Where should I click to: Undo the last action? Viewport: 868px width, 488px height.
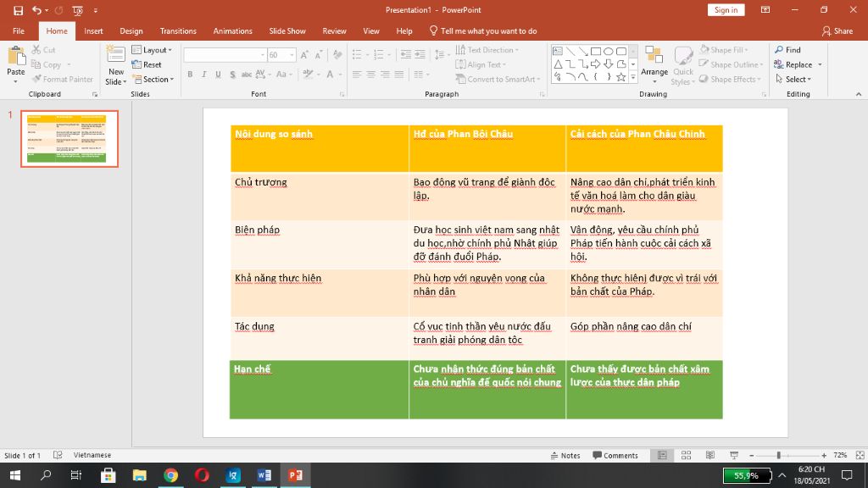[36, 10]
